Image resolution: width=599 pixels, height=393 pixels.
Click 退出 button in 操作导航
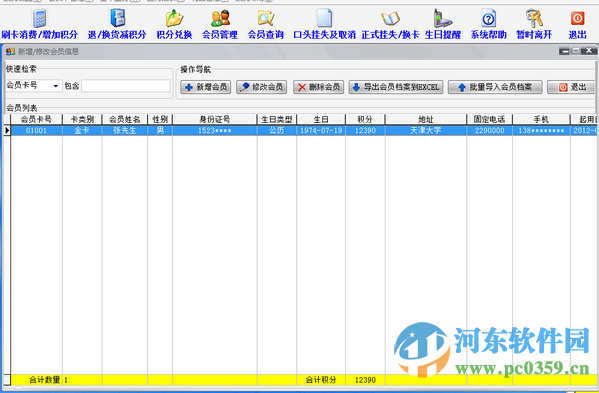click(x=571, y=87)
